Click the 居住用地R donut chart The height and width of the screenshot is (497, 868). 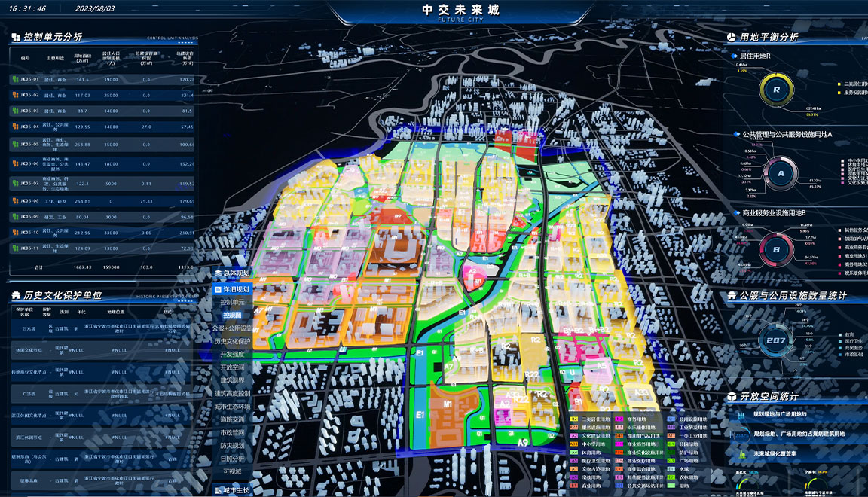[x=775, y=90]
